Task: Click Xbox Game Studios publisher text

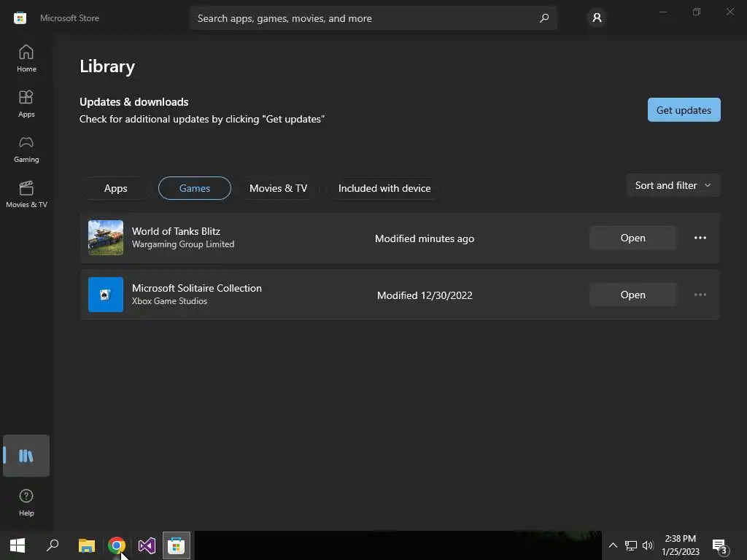Action: coord(169,301)
